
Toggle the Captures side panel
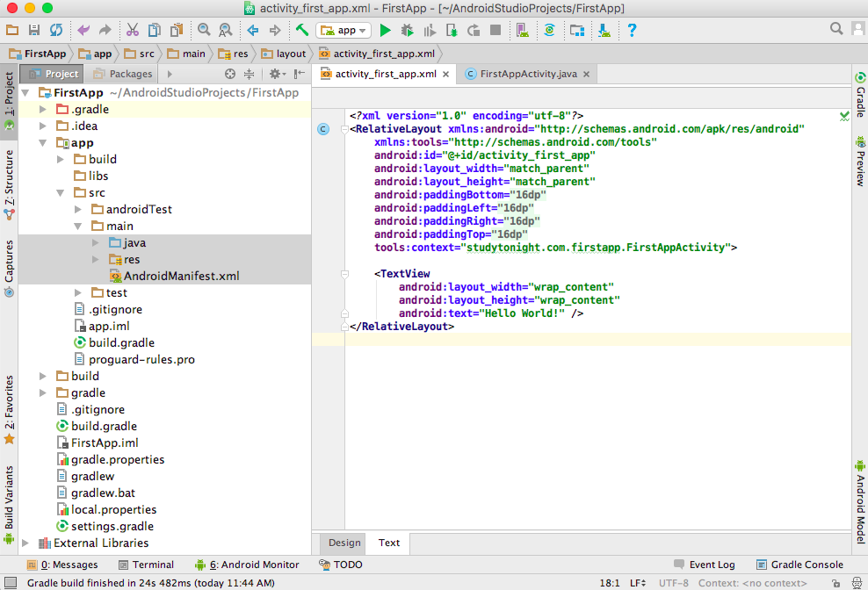coord(9,268)
